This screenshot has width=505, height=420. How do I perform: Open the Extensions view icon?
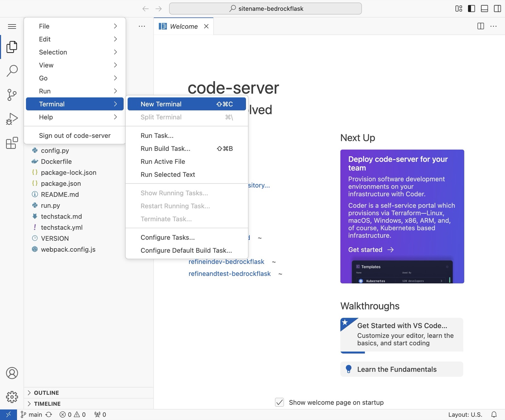12,143
